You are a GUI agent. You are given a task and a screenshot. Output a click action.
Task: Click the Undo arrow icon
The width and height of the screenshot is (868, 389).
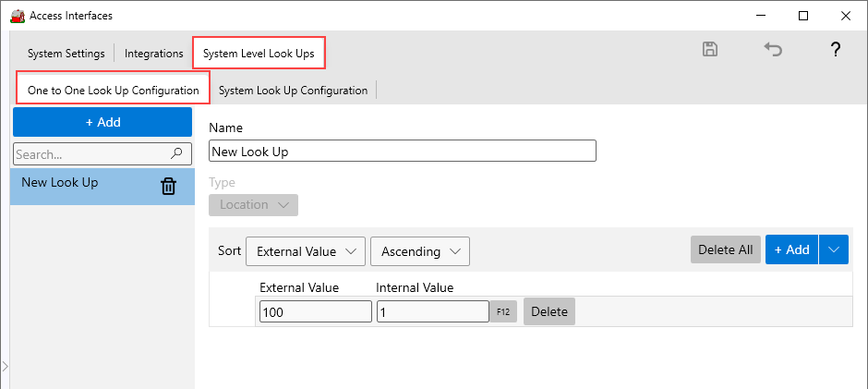pyautogui.click(x=773, y=51)
